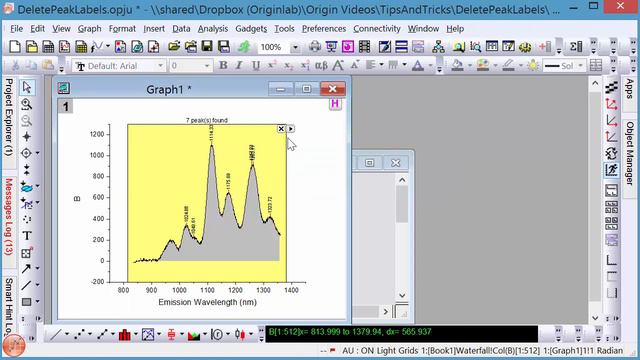Open the Gadgets menu
This screenshot has width=640, height=360.
point(251,29)
